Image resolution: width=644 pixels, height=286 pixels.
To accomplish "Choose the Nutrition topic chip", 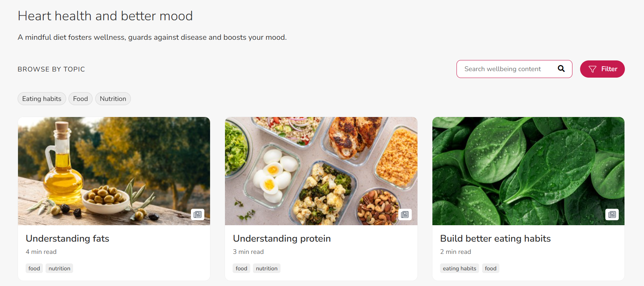I will click(x=113, y=99).
